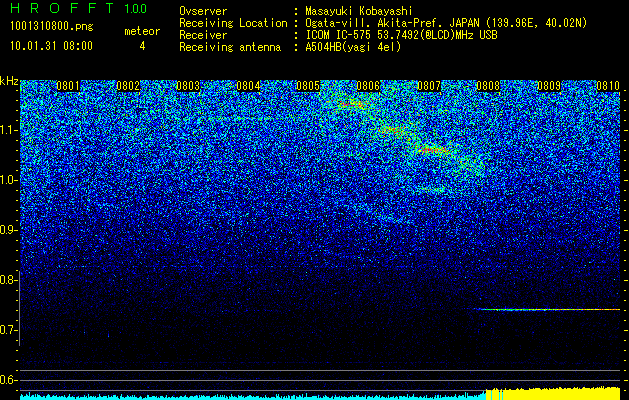Viewport: 629px width, 400px height.
Task: Click the 'Ovserver' field label
Action: [x=203, y=11]
